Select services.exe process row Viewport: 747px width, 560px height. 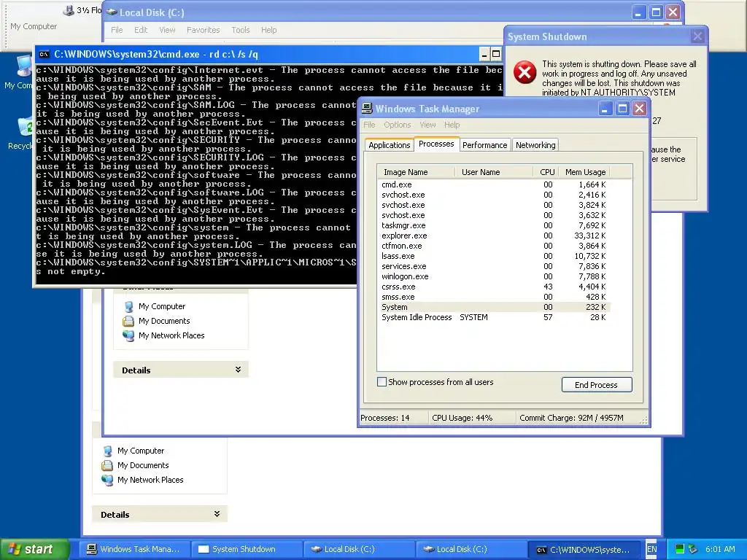point(494,267)
